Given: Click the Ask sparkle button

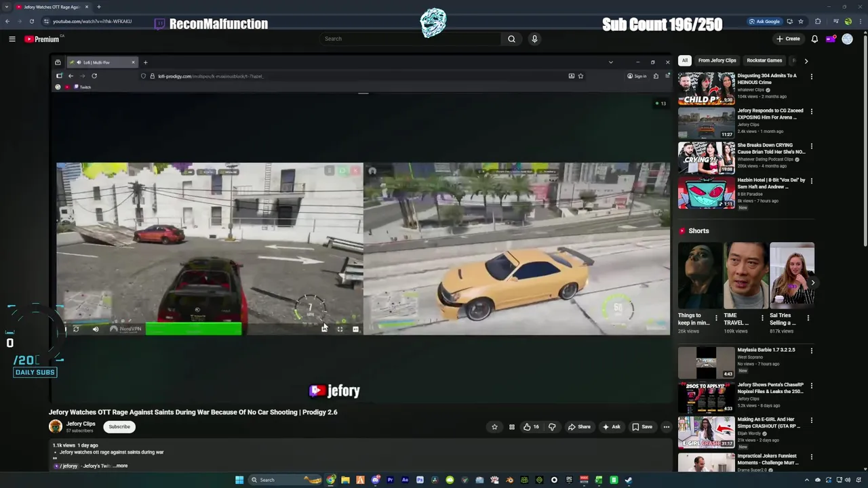Looking at the screenshot, I should [x=611, y=427].
